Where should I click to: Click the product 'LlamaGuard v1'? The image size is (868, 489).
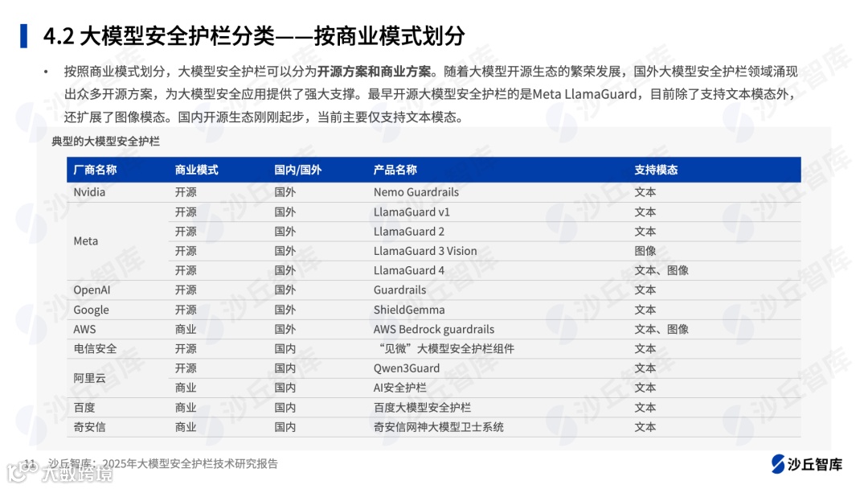(411, 212)
